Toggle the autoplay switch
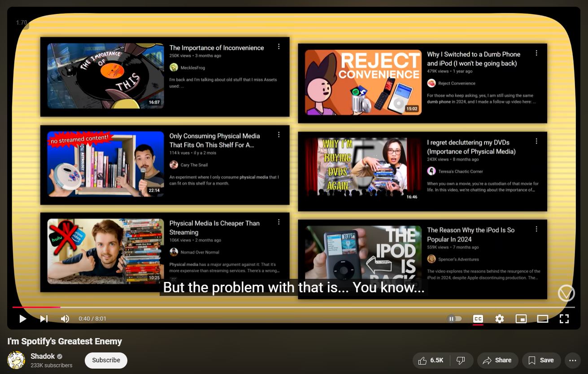The width and height of the screenshot is (588, 374). (x=454, y=319)
